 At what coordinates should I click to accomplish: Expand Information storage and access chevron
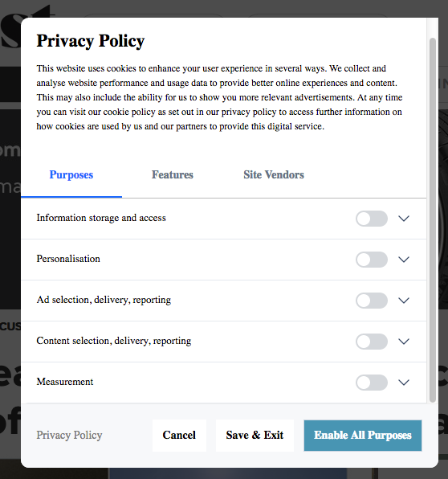404,219
